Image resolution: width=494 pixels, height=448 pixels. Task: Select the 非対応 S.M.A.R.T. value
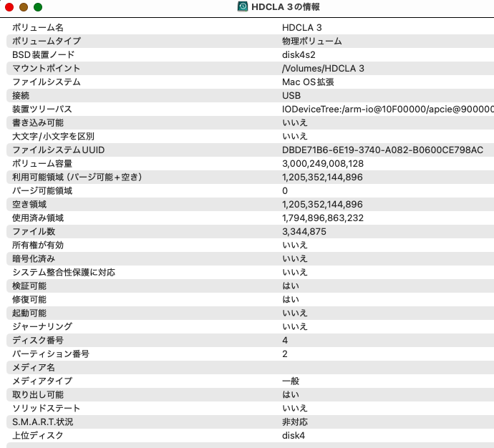point(295,422)
